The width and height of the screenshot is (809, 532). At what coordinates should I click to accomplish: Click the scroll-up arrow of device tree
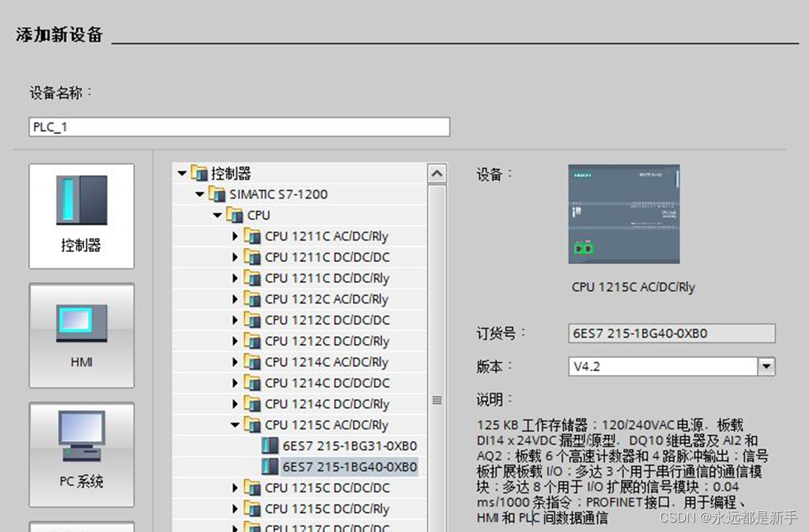click(x=437, y=173)
